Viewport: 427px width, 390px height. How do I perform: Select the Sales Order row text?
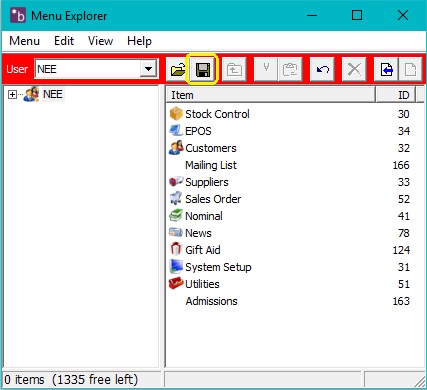point(213,199)
